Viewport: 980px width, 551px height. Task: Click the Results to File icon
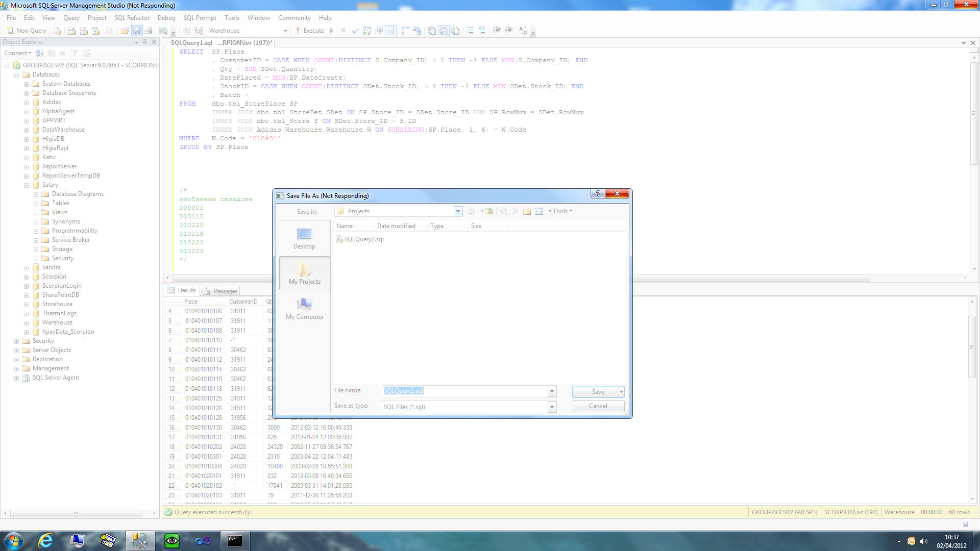click(x=455, y=31)
